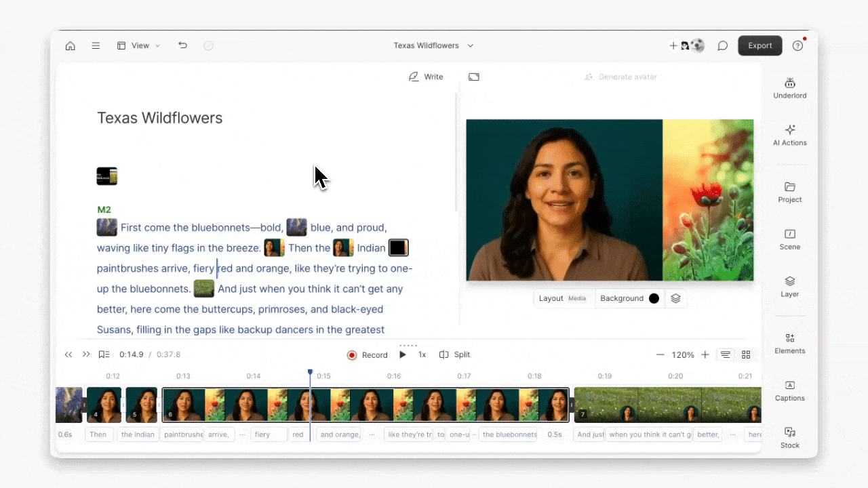The image size is (868, 488).
Task: Open the Texas Wildflowers project title dropdown
Action: pos(433,45)
